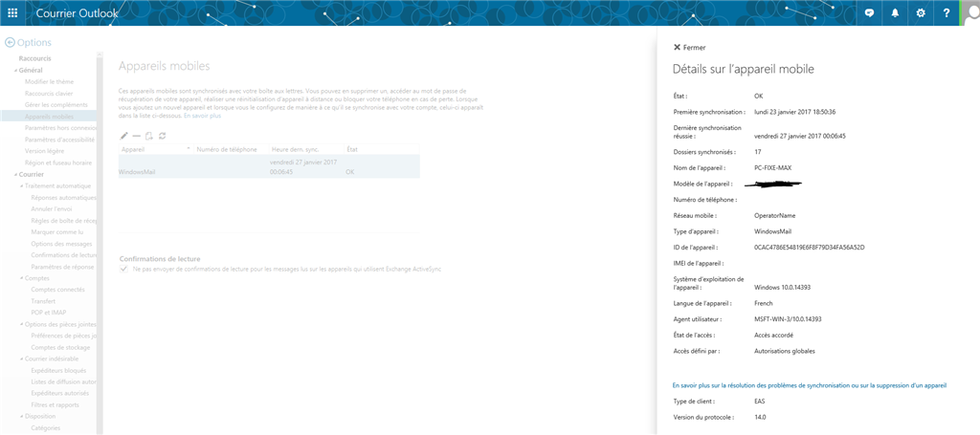Open Annuler l'envoi settings
Viewport: 980px width, 435px height.
pyautogui.click(x=52, y=209)
